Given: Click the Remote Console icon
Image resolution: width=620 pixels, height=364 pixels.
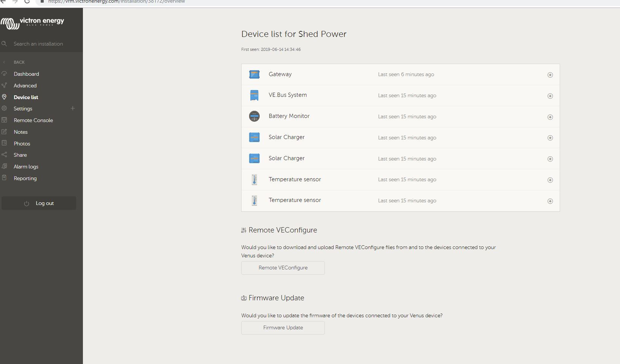Looking at the screenshot, I should [4, 120].
